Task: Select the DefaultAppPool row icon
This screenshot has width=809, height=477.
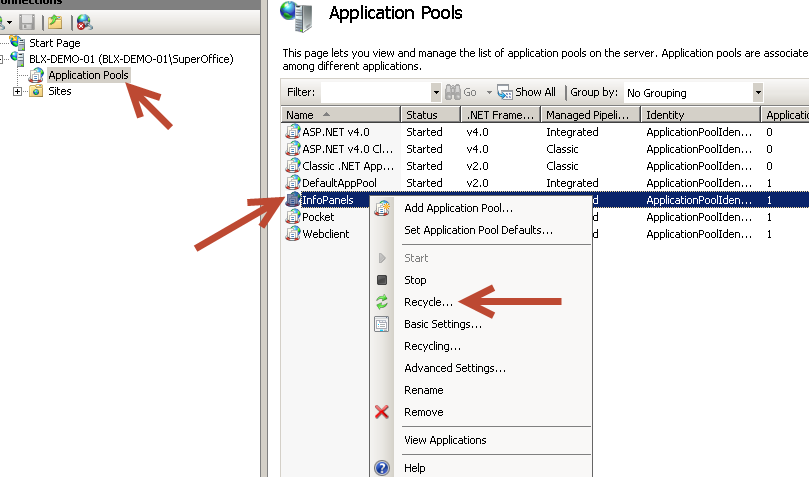Action: click(293, 183)
